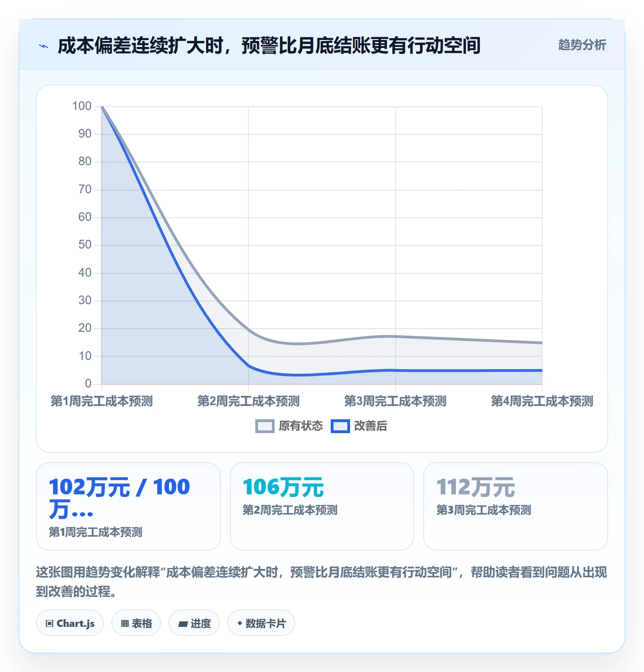Screen dimensions: 644x672
Task: Click the 趋势分析 label in the header
Action: [x=582, y=45]
